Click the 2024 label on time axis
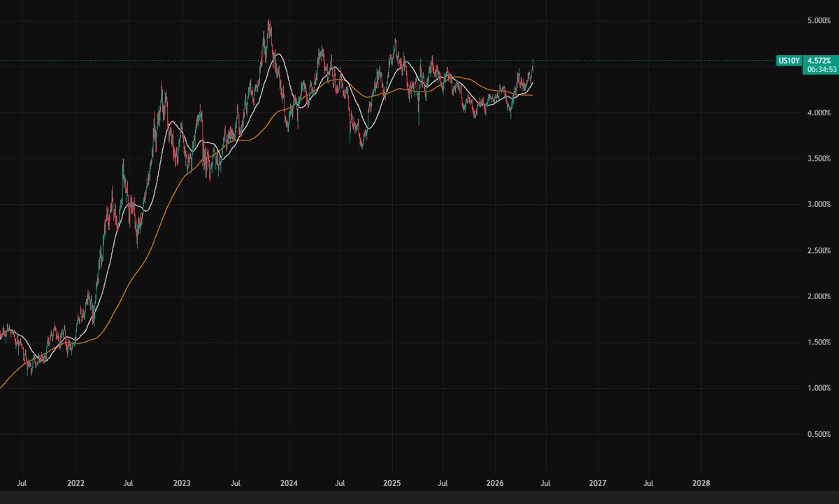This screenshot has width=839, height=504. point(288,482)
